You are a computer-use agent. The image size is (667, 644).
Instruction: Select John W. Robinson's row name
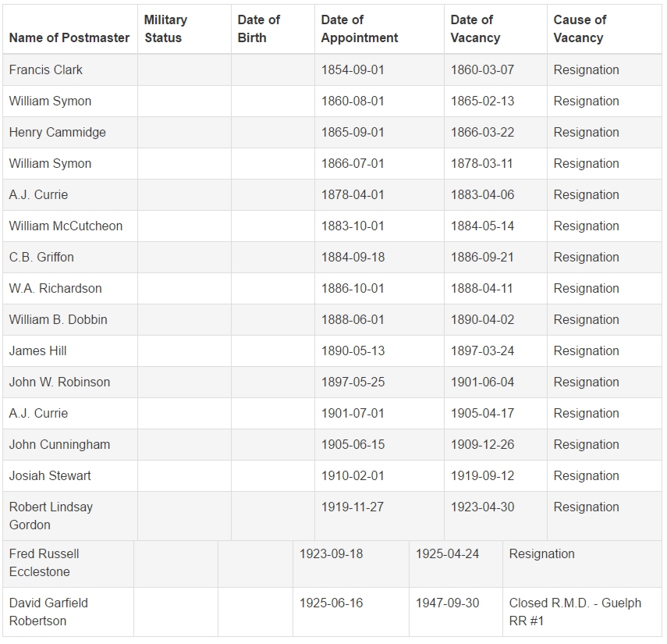pyautogui.click(x=59, y=382)
